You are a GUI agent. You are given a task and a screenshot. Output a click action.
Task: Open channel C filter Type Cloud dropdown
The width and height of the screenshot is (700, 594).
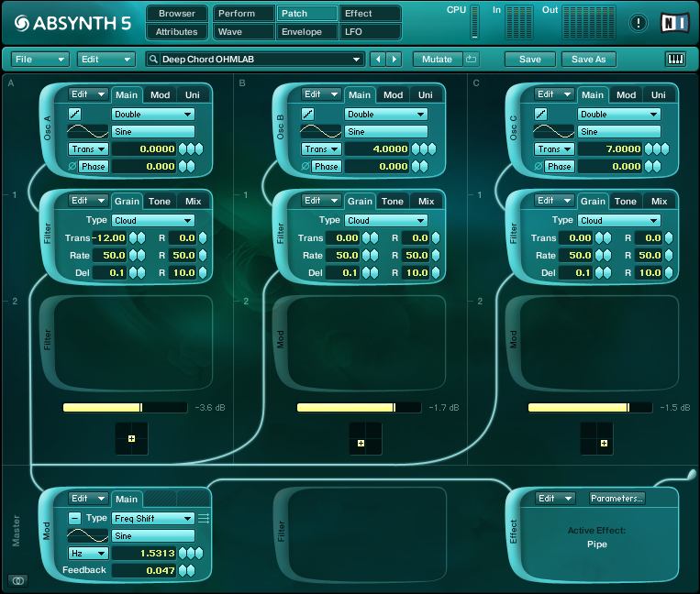tap(619, 220)
